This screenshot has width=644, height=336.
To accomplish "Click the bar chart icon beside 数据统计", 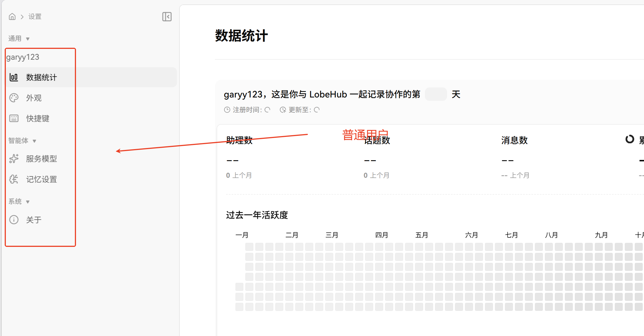I will (14, 77).
